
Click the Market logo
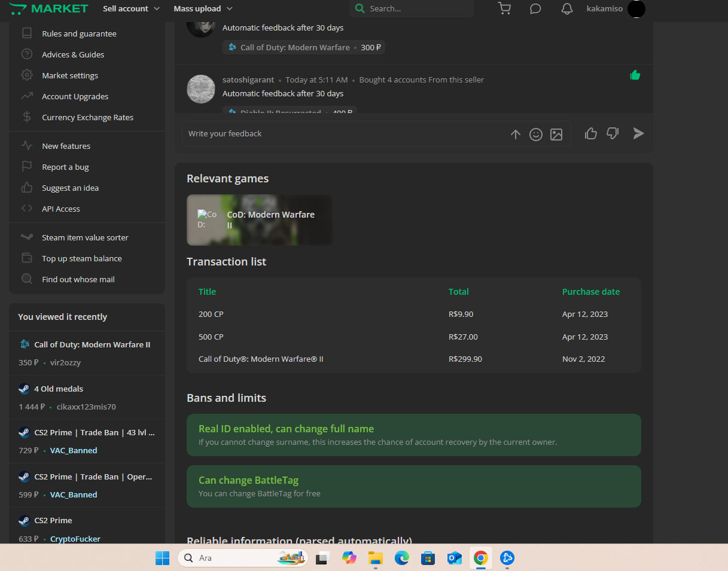tap(49, 8)
